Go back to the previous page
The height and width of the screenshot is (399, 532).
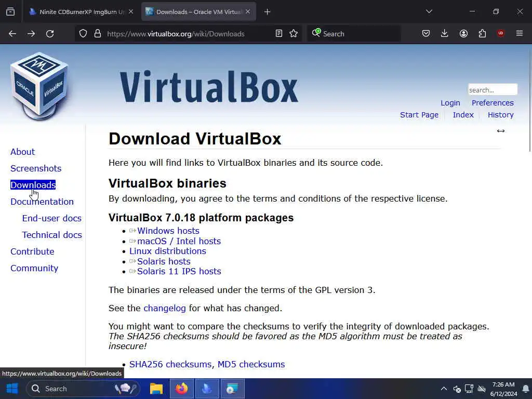[x=12, y=34]
